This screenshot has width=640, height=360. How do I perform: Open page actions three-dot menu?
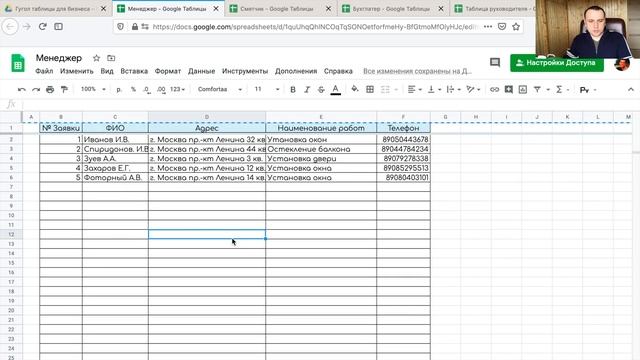(488, 27)
